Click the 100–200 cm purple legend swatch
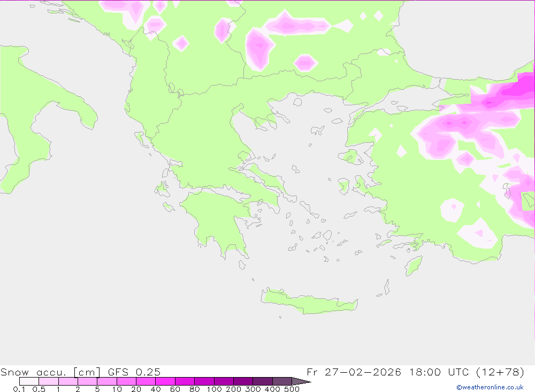This screenshot has height=392, width=535. [x=224, y=381]
